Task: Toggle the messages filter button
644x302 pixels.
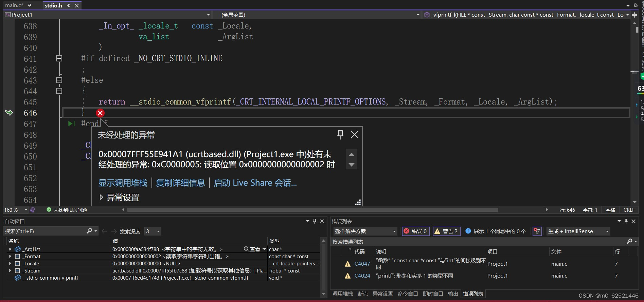Action: pyautogui.click(x=496, y=231)
